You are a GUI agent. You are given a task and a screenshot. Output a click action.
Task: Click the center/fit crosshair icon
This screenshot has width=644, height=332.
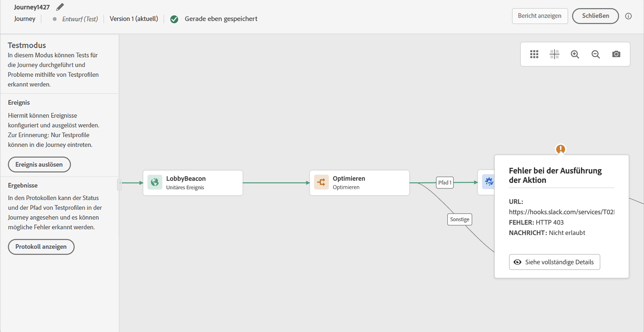pos(554,54)
